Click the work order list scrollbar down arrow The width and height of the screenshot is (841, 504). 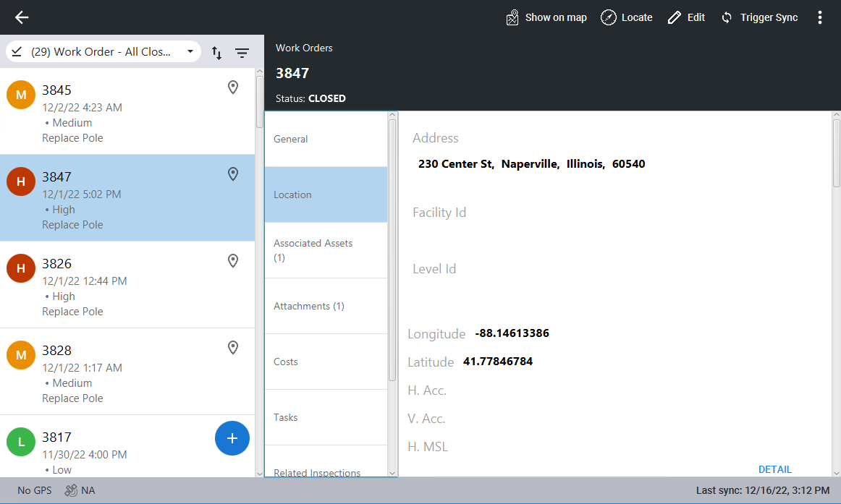tap(260, 473)
